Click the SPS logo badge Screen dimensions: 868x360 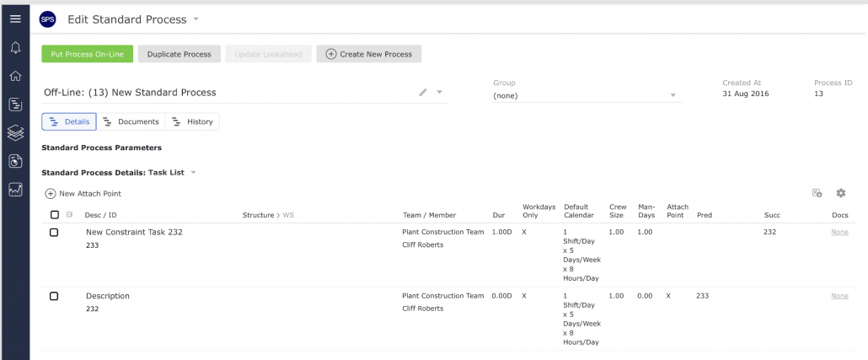[47, 19]
